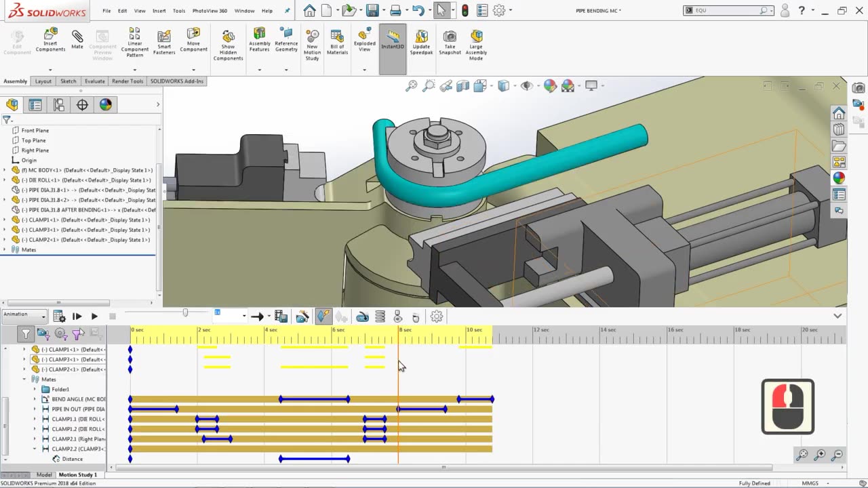
Task: Click Save Animation icon in motion toolbar
Action: pos(281,317)
